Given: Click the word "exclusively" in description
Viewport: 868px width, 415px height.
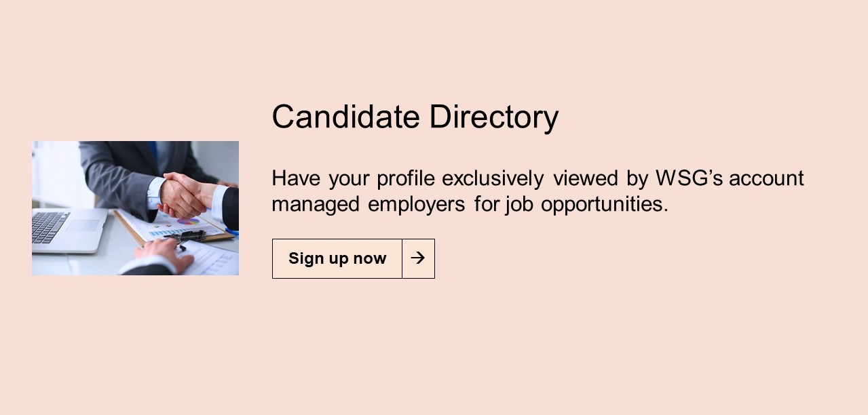Looking at the screenshot, I should click(x=493, y=178).
